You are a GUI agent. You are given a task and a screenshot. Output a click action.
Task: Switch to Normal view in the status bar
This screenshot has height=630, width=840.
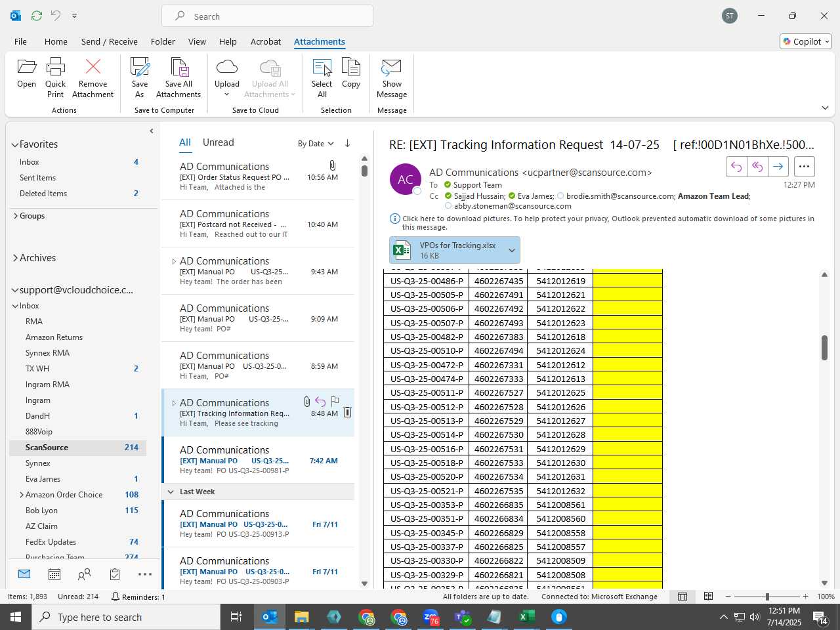click(682, 597)
